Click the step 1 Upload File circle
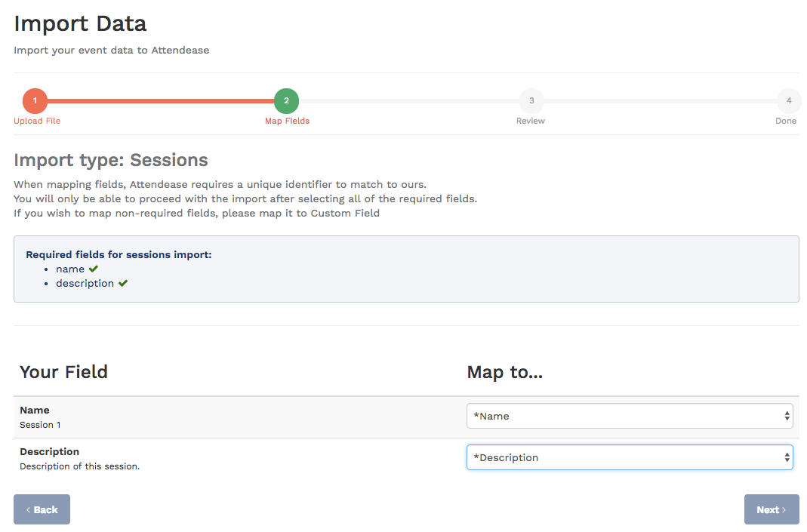This screenshot has width=807, height=532. [x=35, y=100]
